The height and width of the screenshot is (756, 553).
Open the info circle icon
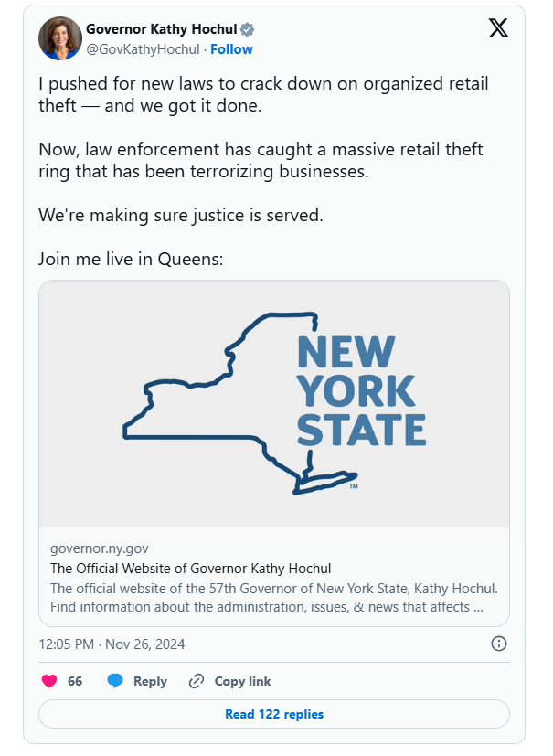[498, 644]
